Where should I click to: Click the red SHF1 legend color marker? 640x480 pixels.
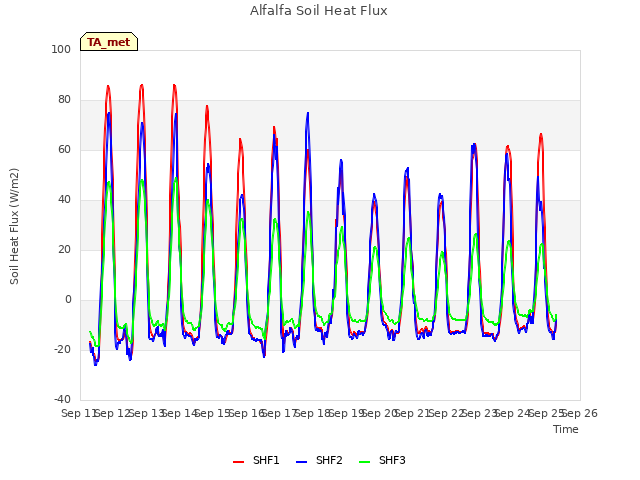[x=238, y=462]
